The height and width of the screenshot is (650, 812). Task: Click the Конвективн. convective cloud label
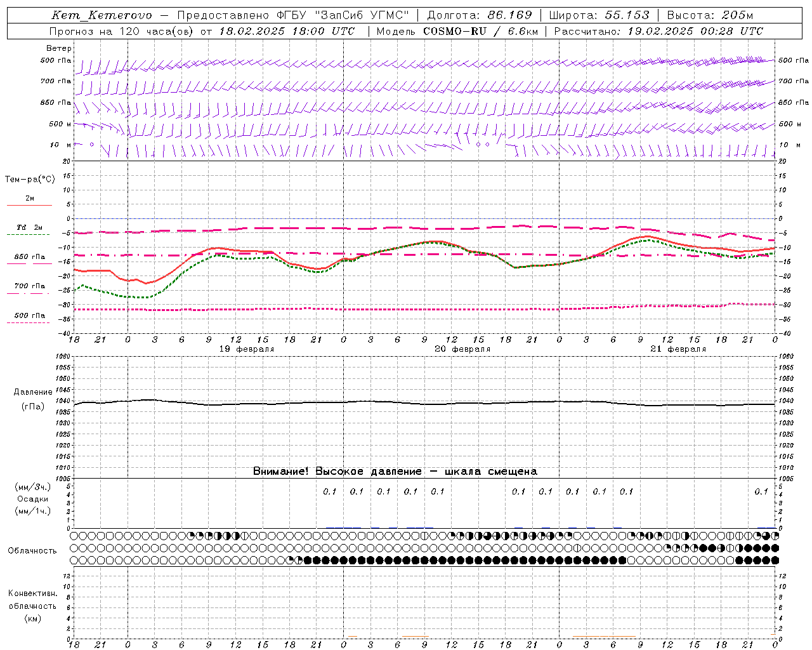click(32, 594)
